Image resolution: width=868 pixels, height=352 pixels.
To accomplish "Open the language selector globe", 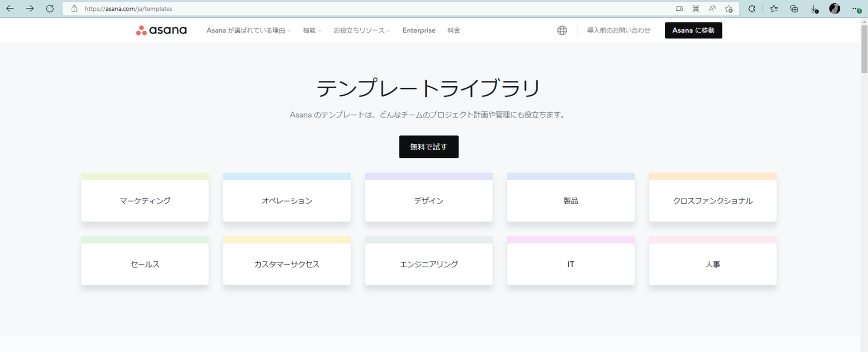I will [x=562, y=30].
